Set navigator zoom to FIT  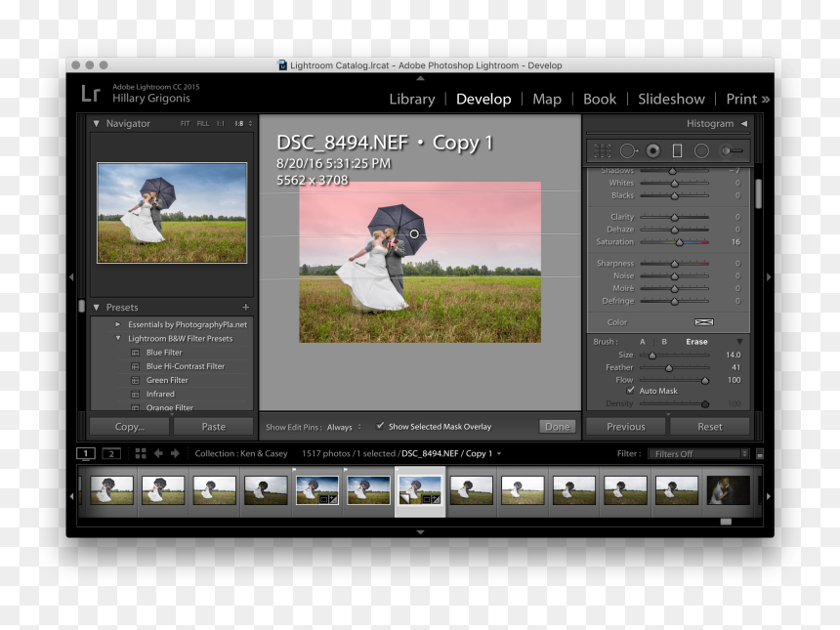pyautogui.click(x=185, y=124)
